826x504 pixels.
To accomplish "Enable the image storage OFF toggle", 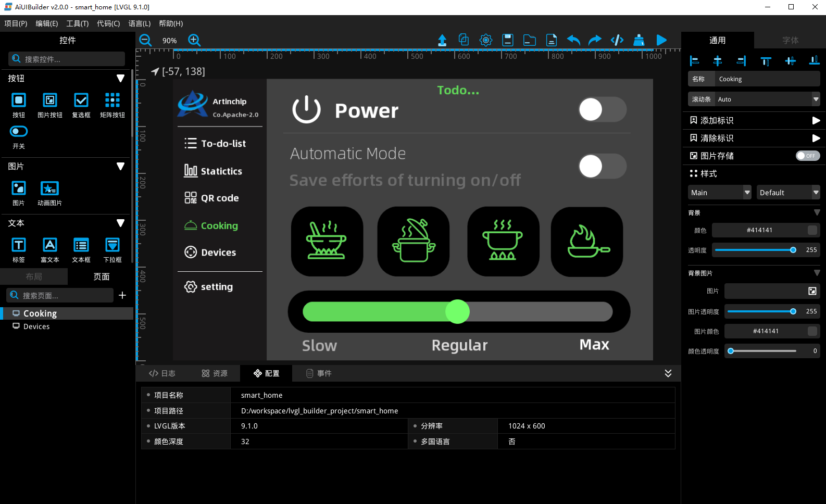I will tap(807, 156).
